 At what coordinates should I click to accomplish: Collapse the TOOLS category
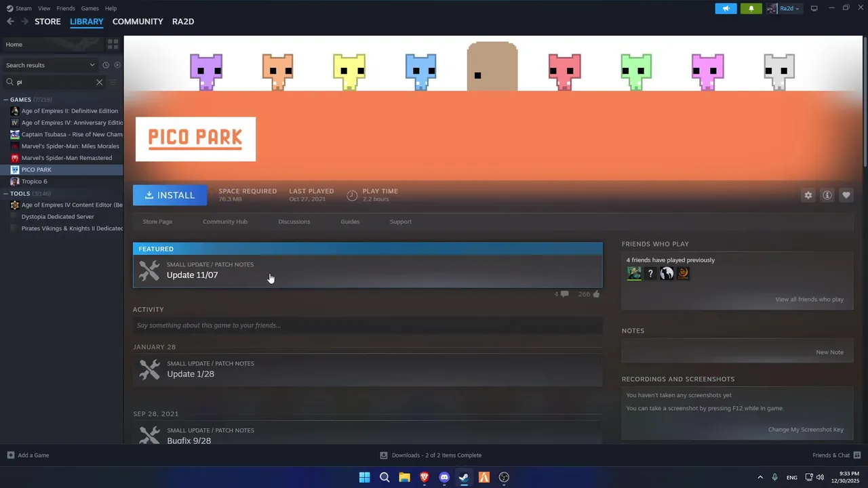(x=6, y=194)
